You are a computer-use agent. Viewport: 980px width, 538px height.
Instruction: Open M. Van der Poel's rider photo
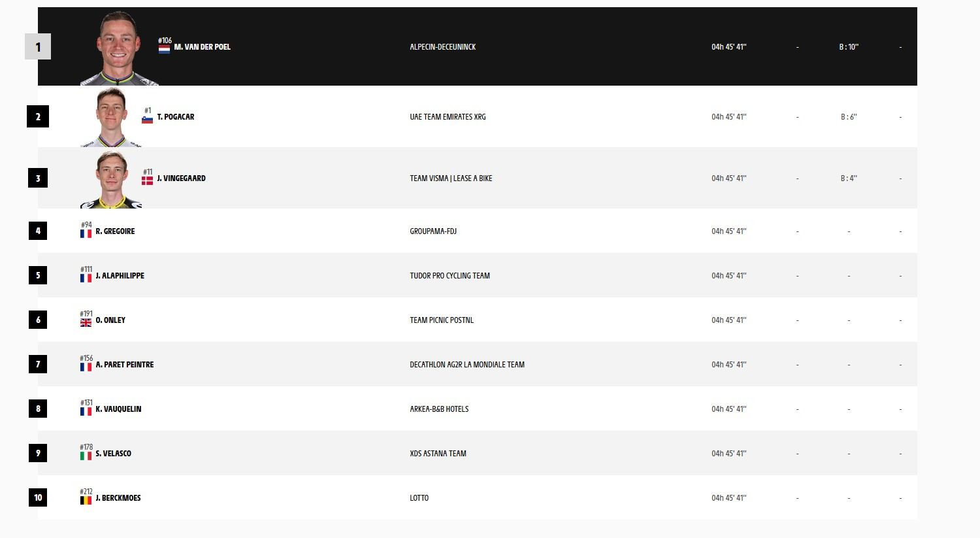(x=119, y=48)
